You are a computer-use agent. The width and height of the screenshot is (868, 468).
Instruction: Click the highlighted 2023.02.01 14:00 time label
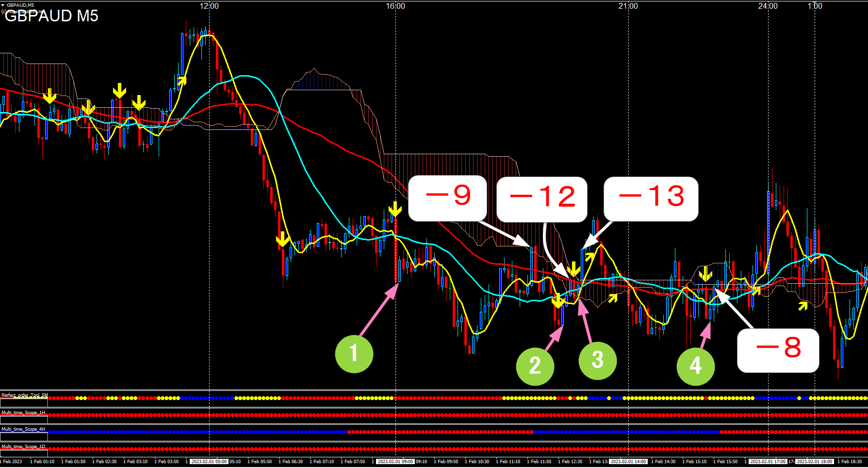pyautogui.click(x=628, y=462)
